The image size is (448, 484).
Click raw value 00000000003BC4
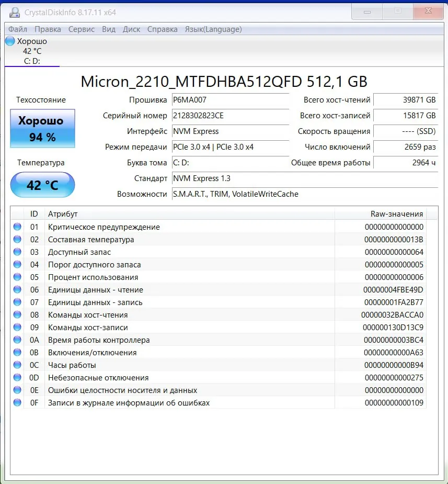[x=394, y=340]
